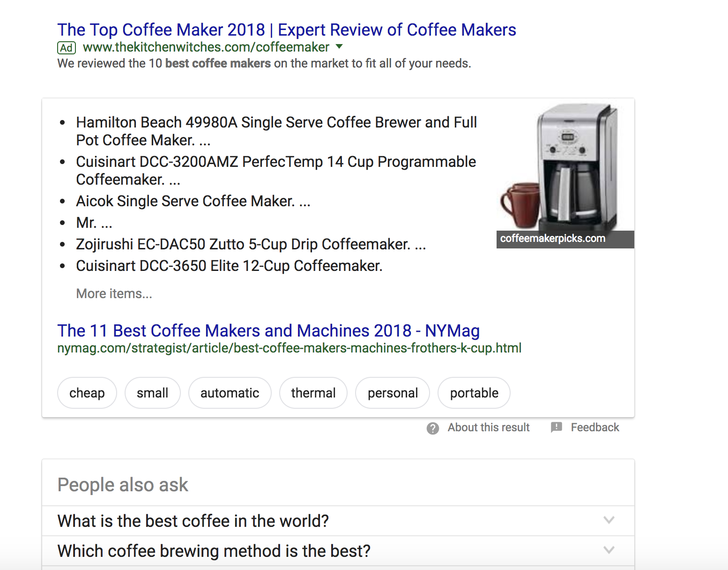This screenshot has width=728, height=570.
Task: Click the question mark help icon
Action: (433, 428)
